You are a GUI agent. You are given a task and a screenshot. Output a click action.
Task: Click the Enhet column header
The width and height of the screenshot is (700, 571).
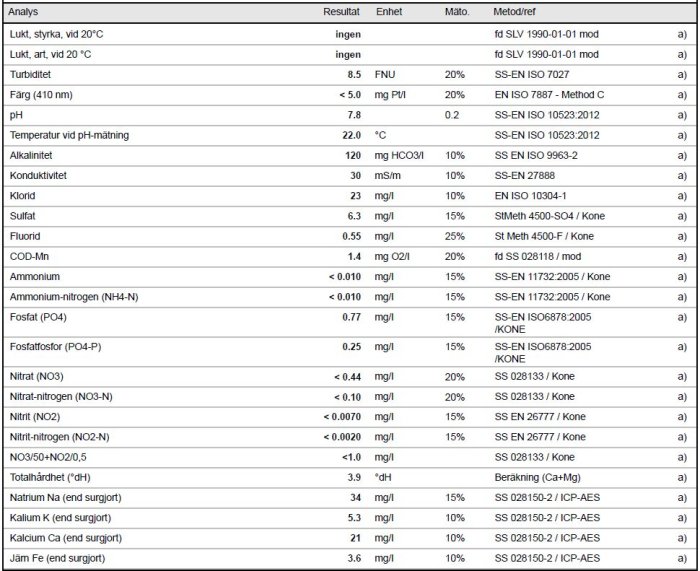[x=389, y=12]
